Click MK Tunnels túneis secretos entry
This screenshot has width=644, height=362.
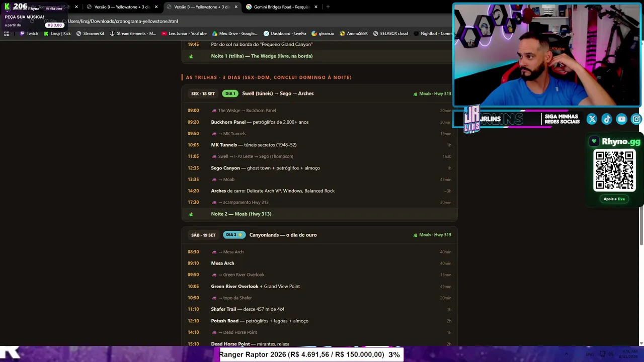(x=254, y=145)
